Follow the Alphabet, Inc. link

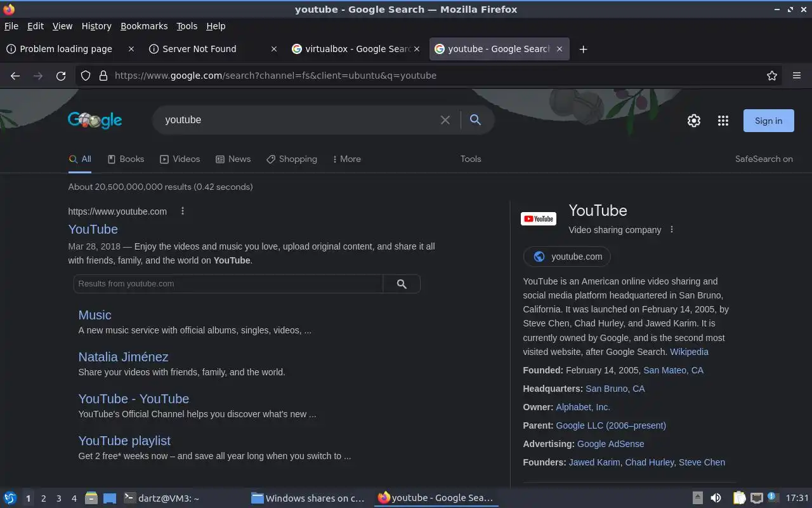(582, 407)
